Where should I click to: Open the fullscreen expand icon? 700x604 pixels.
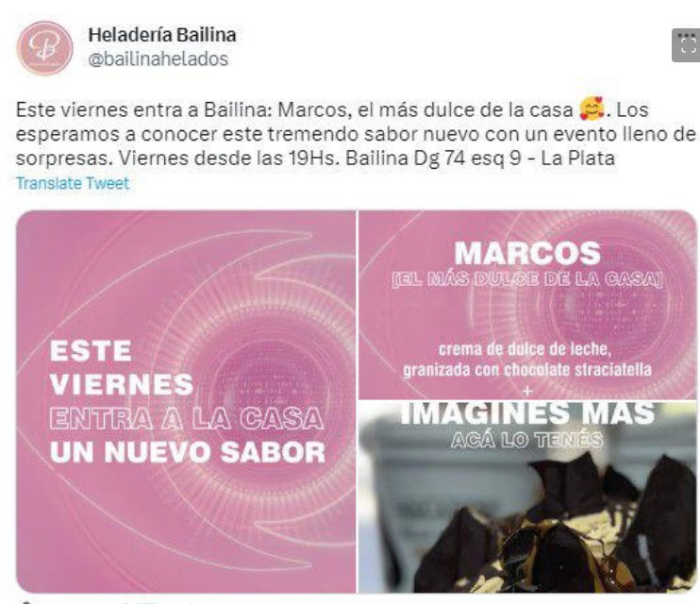(686, 45)
